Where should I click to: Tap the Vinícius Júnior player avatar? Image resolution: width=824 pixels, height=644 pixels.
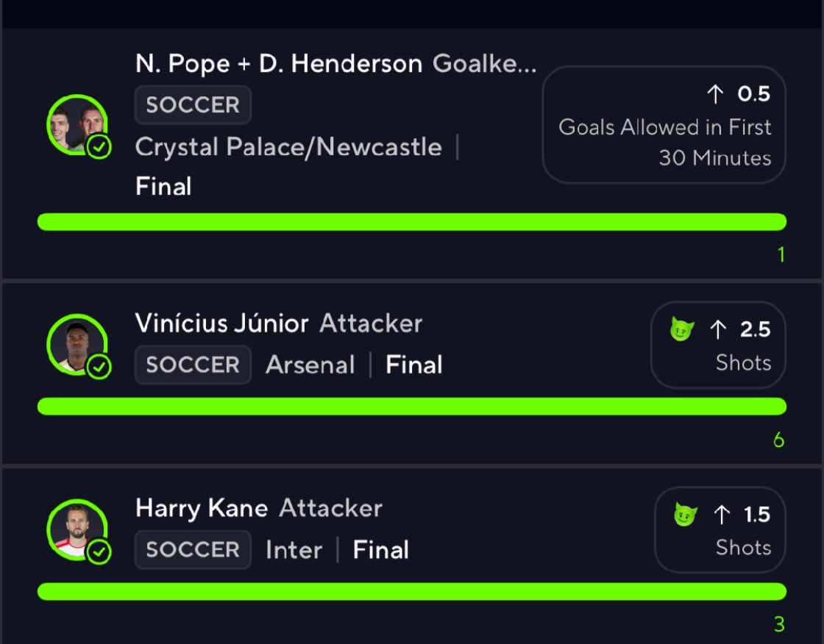coord(77,345)
